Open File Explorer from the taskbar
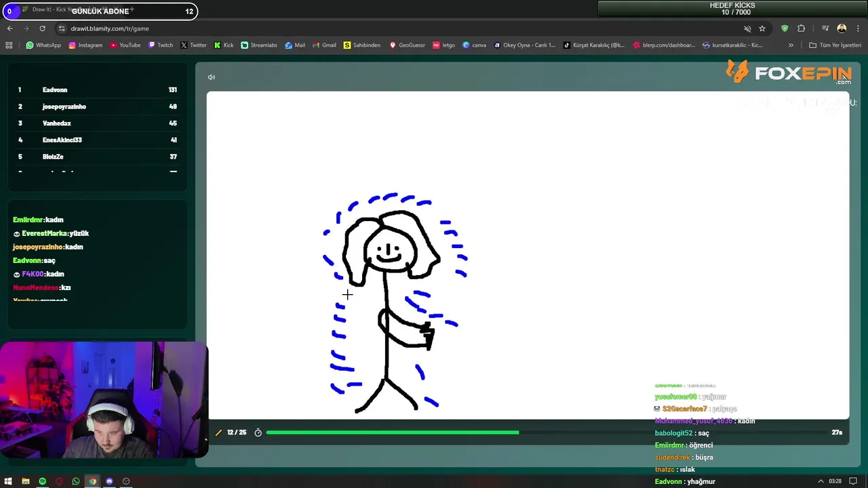This screenshot has width=868, height=488. (x=25, y=481)
